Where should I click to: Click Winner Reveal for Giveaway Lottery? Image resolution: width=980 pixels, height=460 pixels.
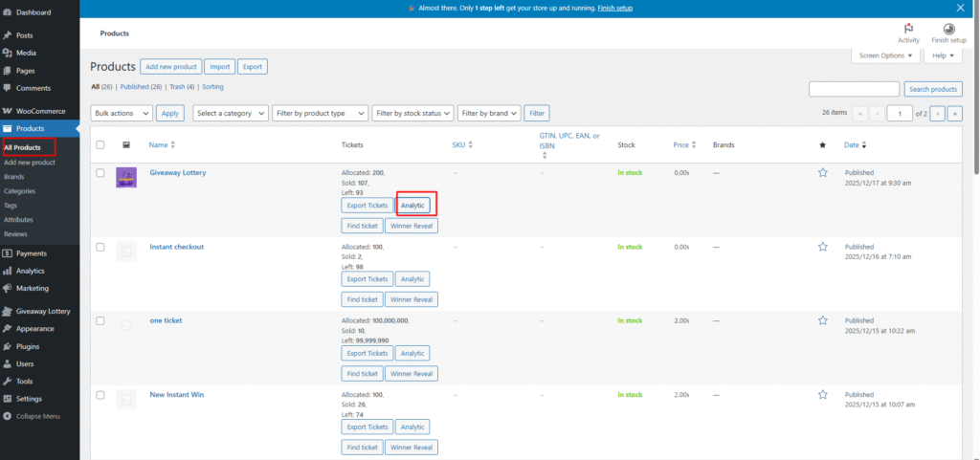412,226
